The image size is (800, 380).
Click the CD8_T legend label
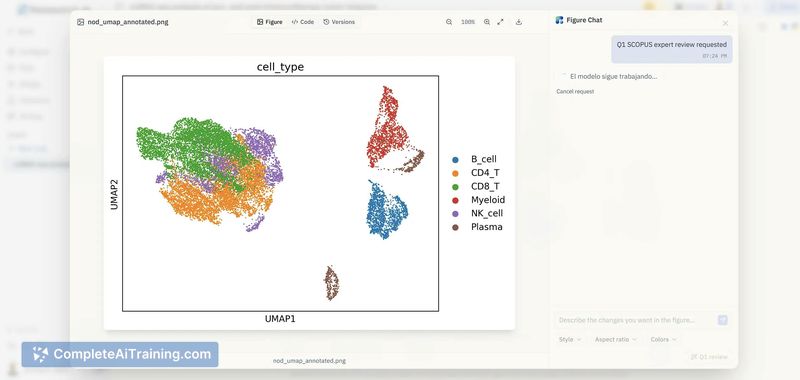[x=485, y=186]
